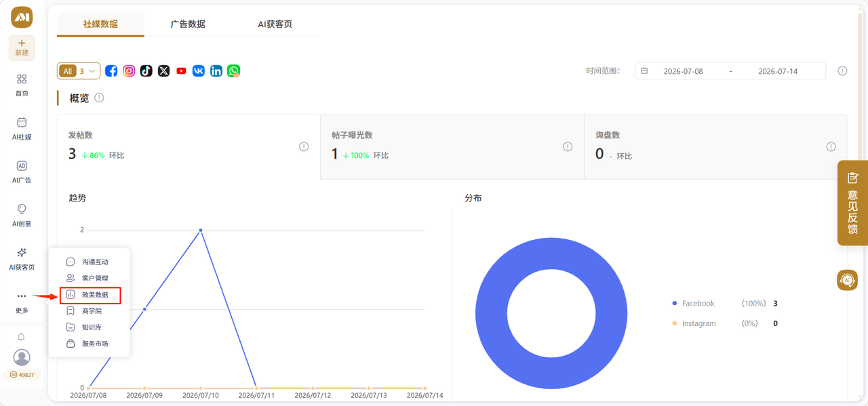
Task: Open the start date picker 2026-07-08
Action: pyautogui.click(x=683, y=71)
